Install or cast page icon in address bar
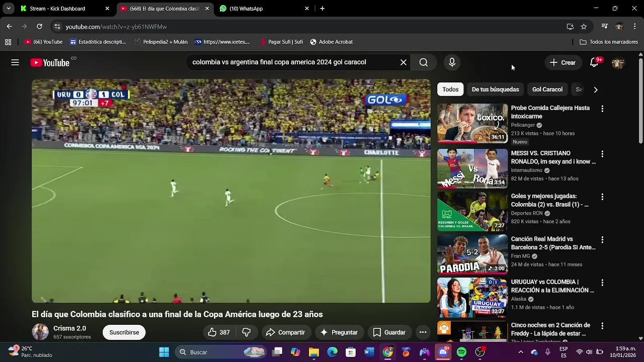 click(570, 27)
